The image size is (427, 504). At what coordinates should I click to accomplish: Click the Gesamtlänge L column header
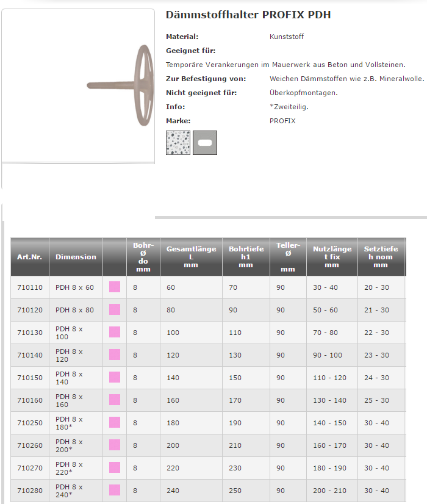[x=191, y=257]
